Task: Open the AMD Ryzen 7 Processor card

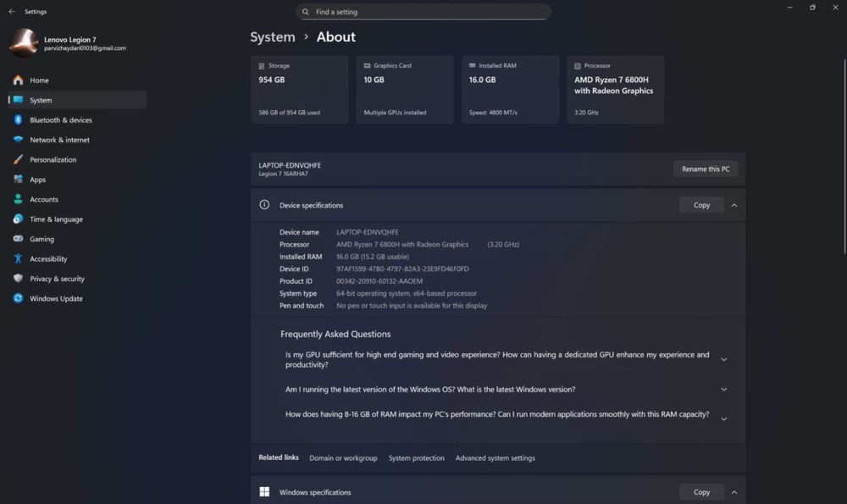Action: point(616,90)
